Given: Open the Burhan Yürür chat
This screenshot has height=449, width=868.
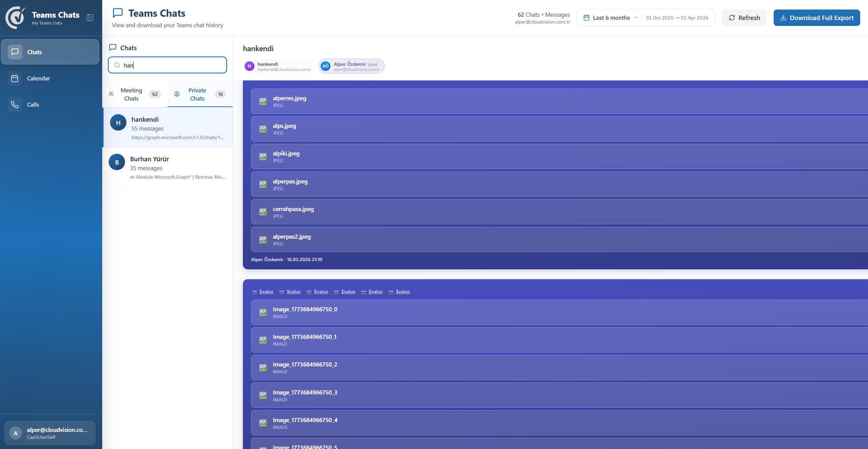Looking at the screenshot, I should point(167,167).
